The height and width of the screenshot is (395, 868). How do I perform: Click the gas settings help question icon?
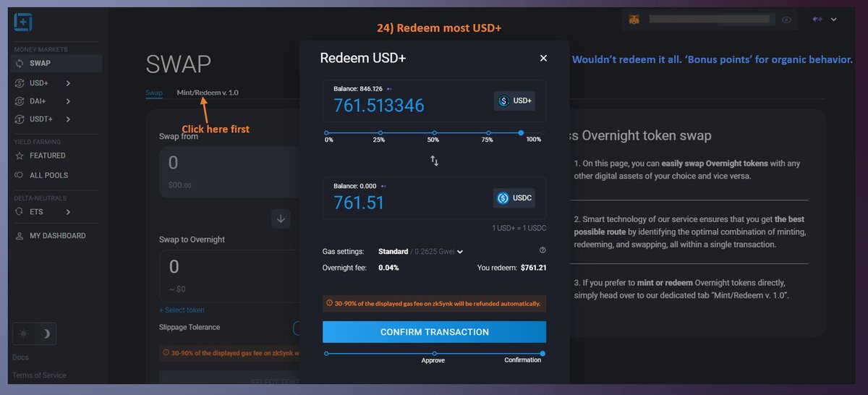[542, 250]
